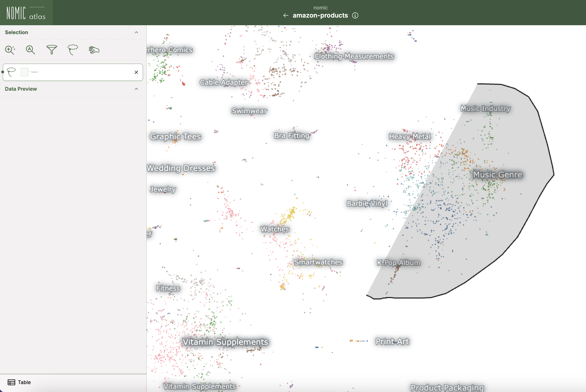The image size is (586, 392).
Task: Collapse the Data Preview panel
Action: (136, 89)
